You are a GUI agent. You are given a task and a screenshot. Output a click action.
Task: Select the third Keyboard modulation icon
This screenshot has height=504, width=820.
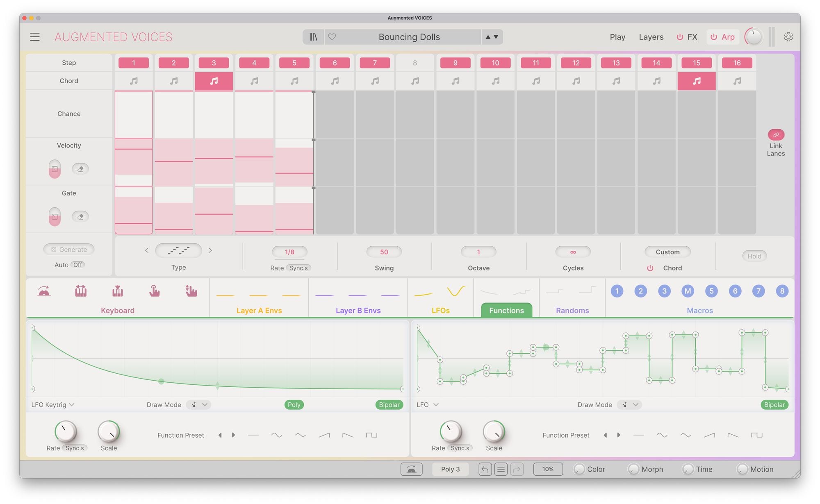118,291
